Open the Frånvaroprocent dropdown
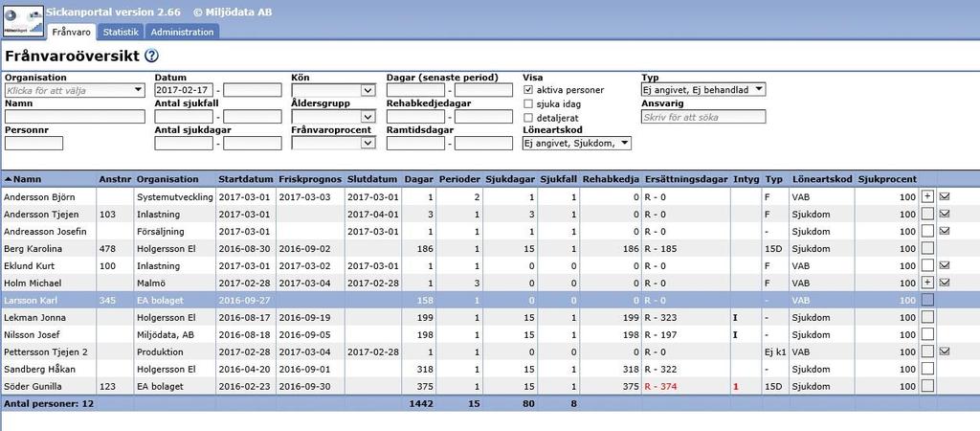Screen dimensions: 980x431 point(333,144)
